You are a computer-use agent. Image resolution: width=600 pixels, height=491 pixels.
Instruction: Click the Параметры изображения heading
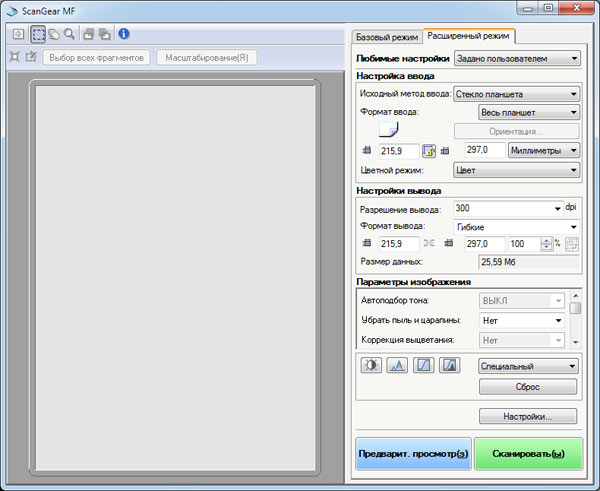[413, 282]
